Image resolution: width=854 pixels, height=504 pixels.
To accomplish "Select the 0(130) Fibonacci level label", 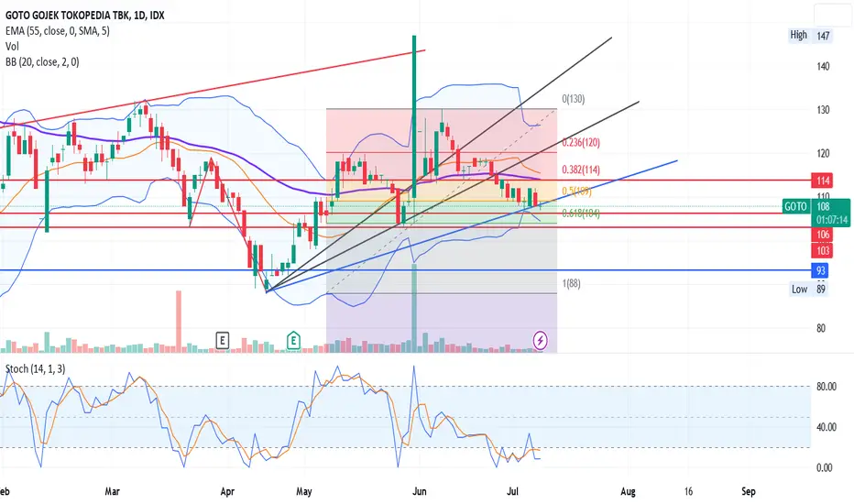I will (574, 99).
